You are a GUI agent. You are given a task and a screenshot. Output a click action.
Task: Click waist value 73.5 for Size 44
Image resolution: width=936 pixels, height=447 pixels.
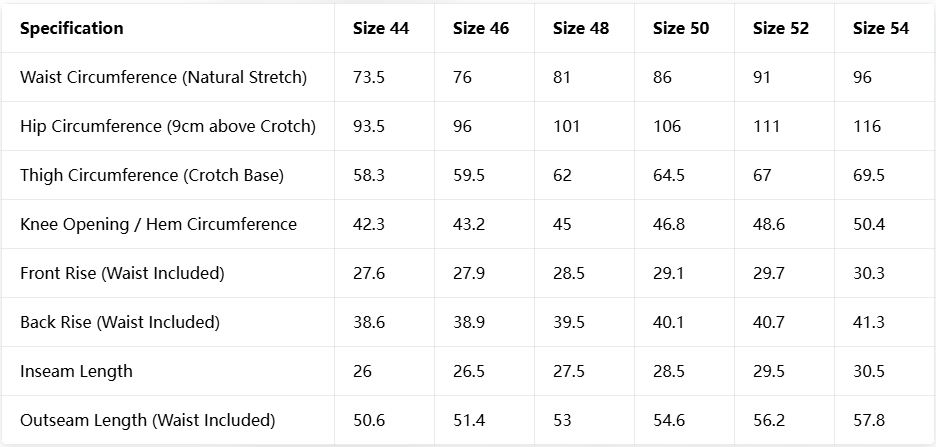point(369,77)
